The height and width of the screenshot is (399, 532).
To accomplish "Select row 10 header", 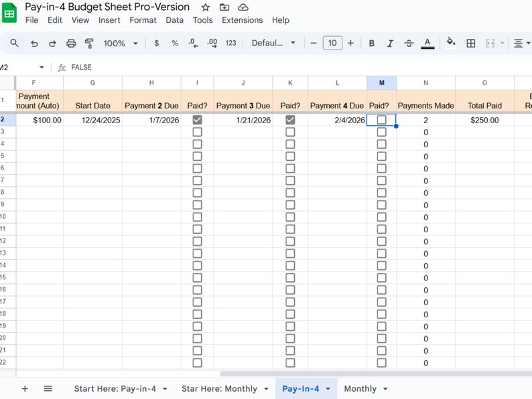I will [x=7, y=217].
